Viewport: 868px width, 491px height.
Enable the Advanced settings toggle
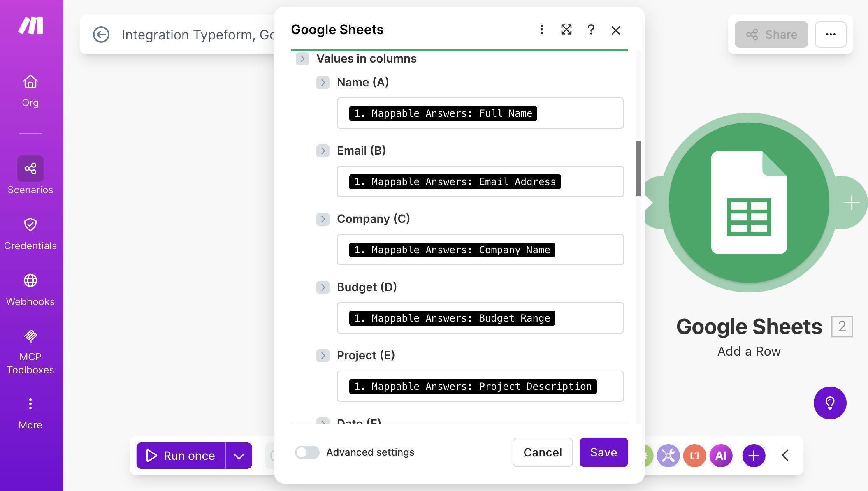point(307,452)
